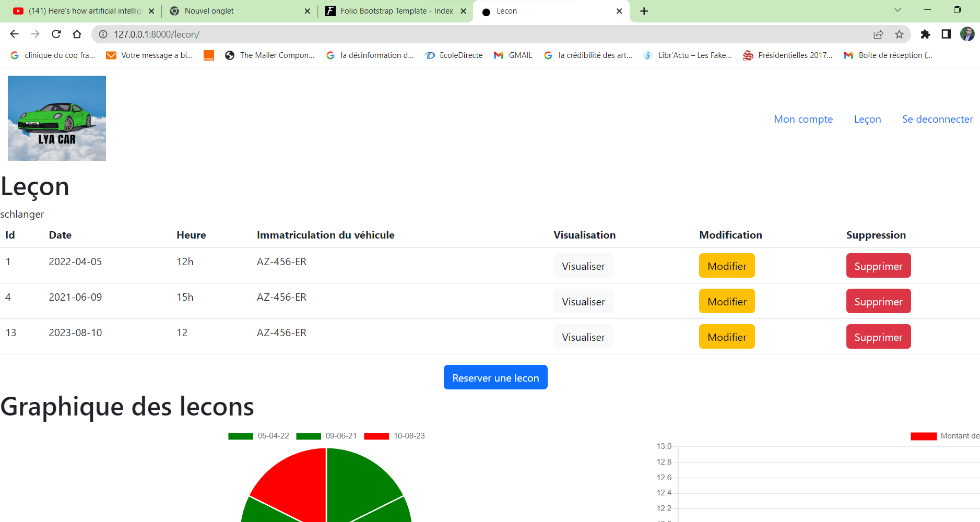Open the tab search chevron
The image size is (980, 522).
pyautogui.click(x=898, y=9)
